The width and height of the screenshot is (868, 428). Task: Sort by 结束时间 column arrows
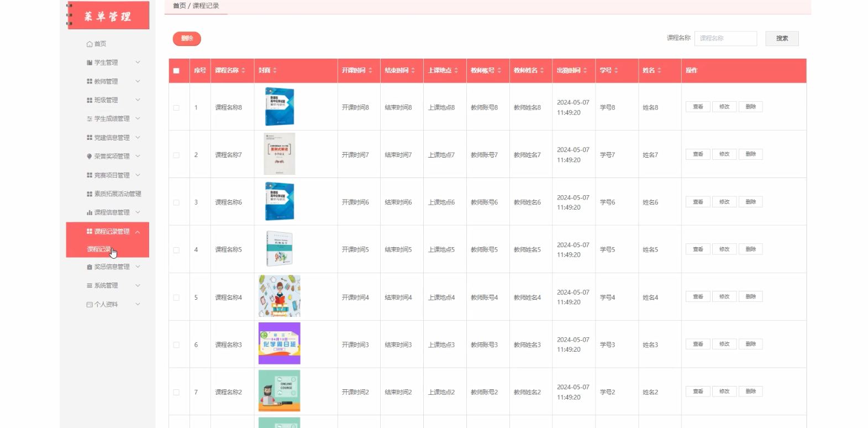413,71
